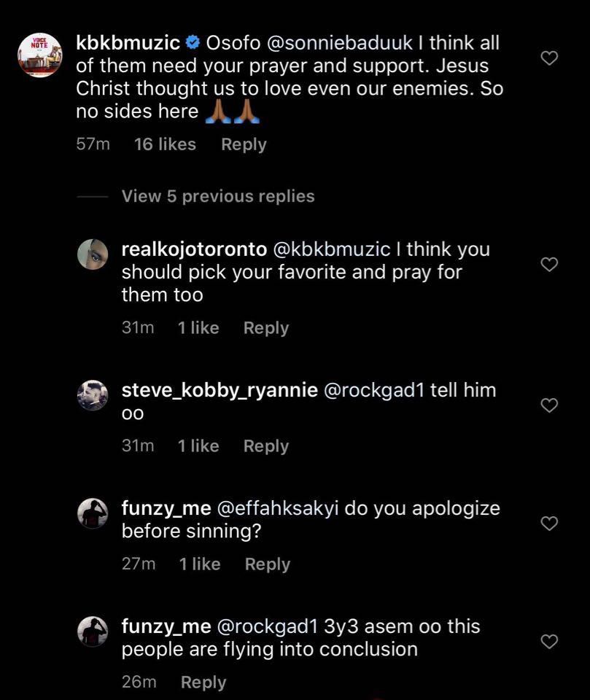Viewport: 590px width, 700px height.
Task: Like steve_kobby_ryannie's reply with heart icon
Action: click(550, 405)
